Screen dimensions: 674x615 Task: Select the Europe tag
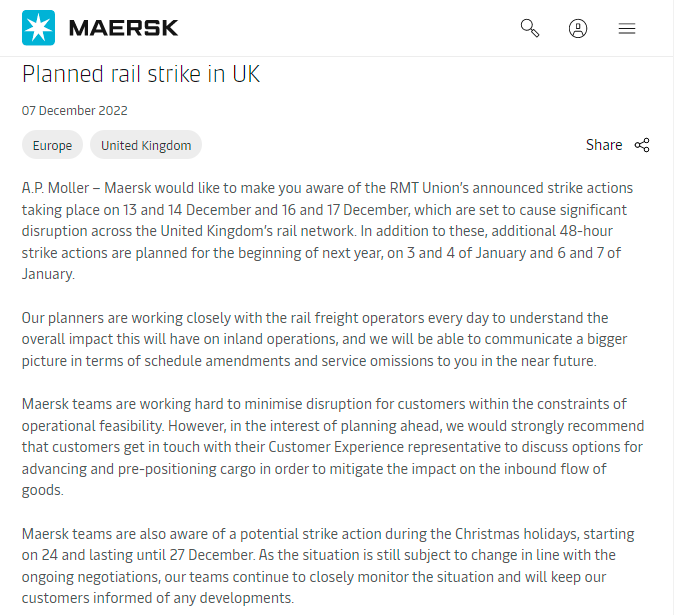pos(52,145)
